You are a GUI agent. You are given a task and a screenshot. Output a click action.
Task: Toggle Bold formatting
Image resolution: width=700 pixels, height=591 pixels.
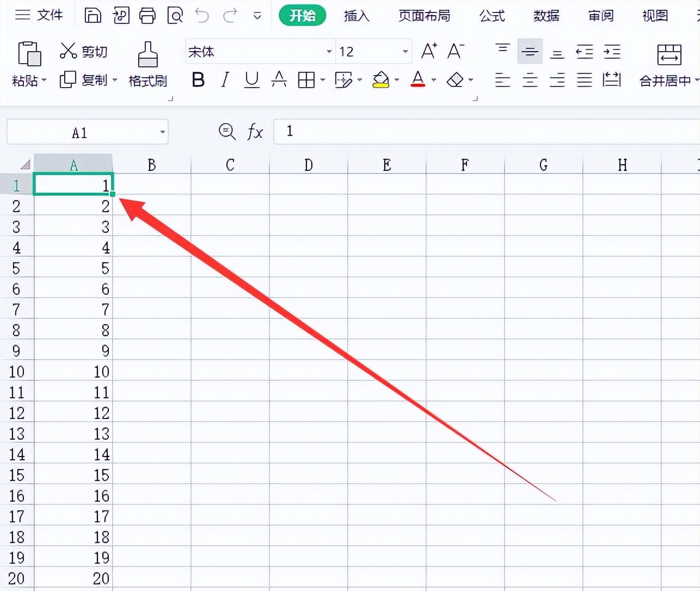coord(198,80)
